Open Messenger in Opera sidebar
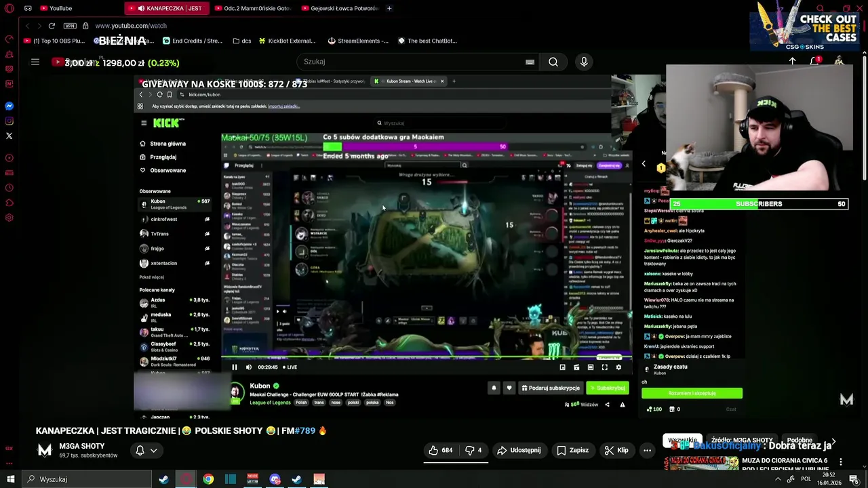Viewport: 868px width, 488px height. (x=9, y=106)
